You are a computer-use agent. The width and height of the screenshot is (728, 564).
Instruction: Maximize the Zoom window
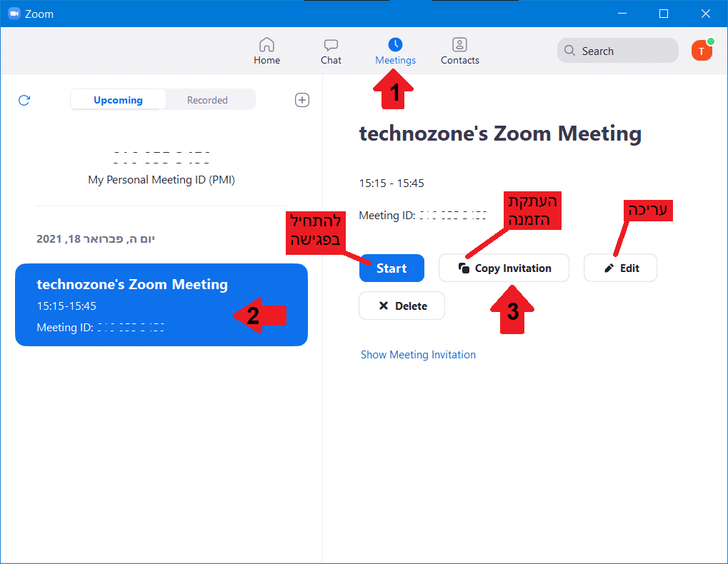point(664,14)
